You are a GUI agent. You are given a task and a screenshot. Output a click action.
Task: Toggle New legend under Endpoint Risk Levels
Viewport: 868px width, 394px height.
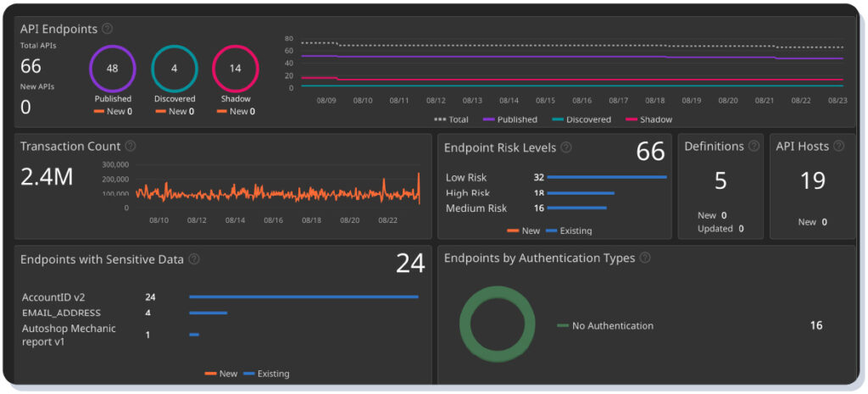523,230
